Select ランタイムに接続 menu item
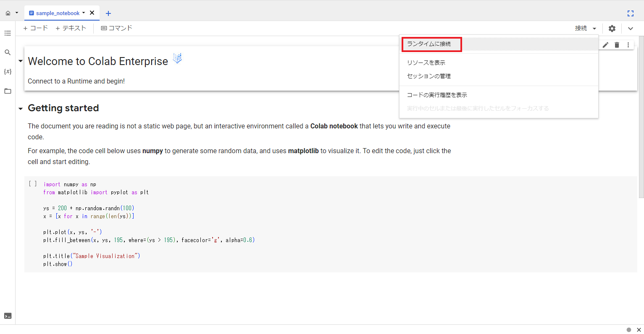 coord(499,44)
